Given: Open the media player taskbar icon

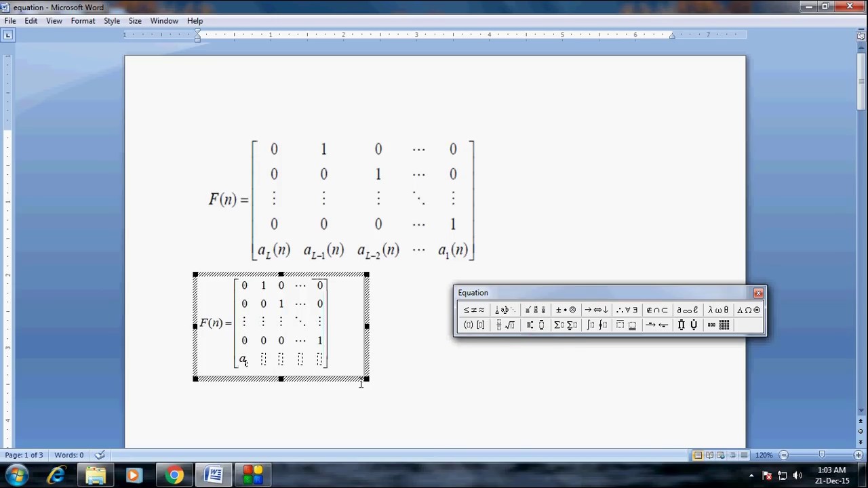Looking at the screenshot, I should tap(134, 476).
